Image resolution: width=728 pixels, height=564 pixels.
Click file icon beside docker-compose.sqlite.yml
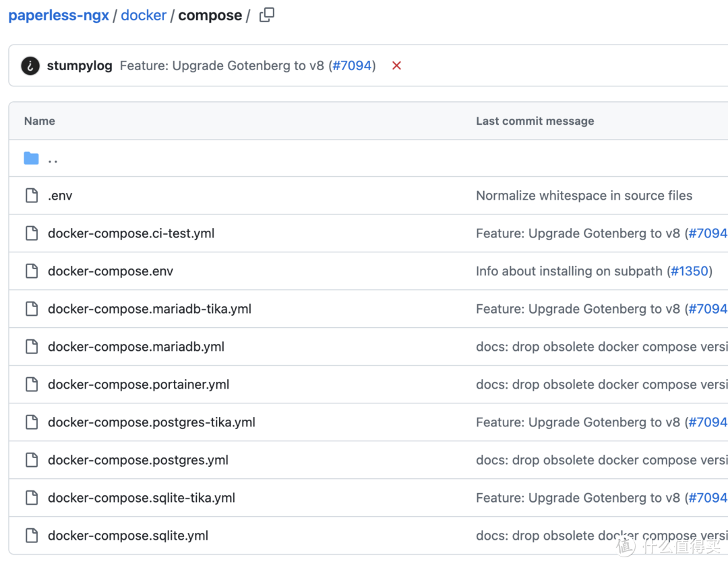pyautogui.click(x=31, y=536)
